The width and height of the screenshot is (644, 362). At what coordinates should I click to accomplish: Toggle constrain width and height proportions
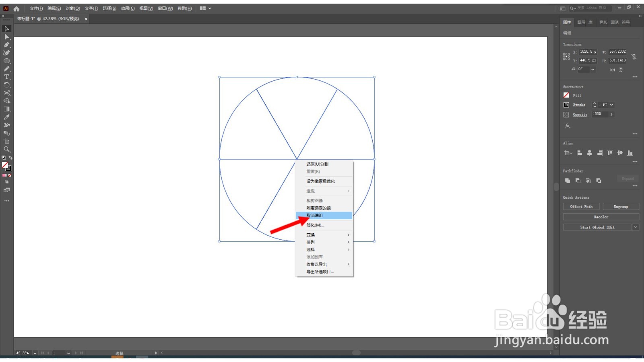coord(634,57)
